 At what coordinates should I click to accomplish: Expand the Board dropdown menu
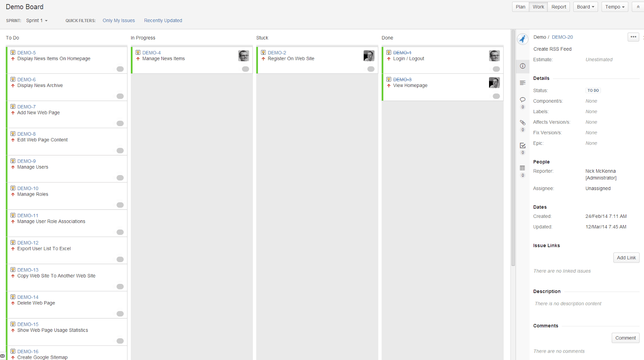coord(585,7)
